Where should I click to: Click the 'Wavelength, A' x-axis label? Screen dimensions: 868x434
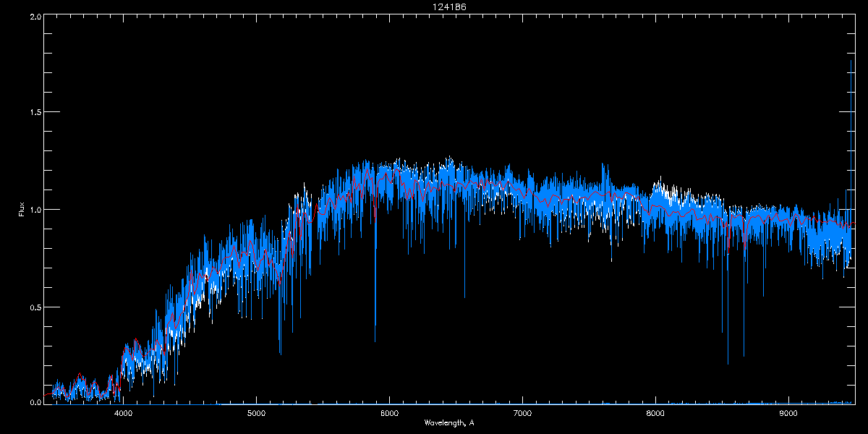(448, 423)
